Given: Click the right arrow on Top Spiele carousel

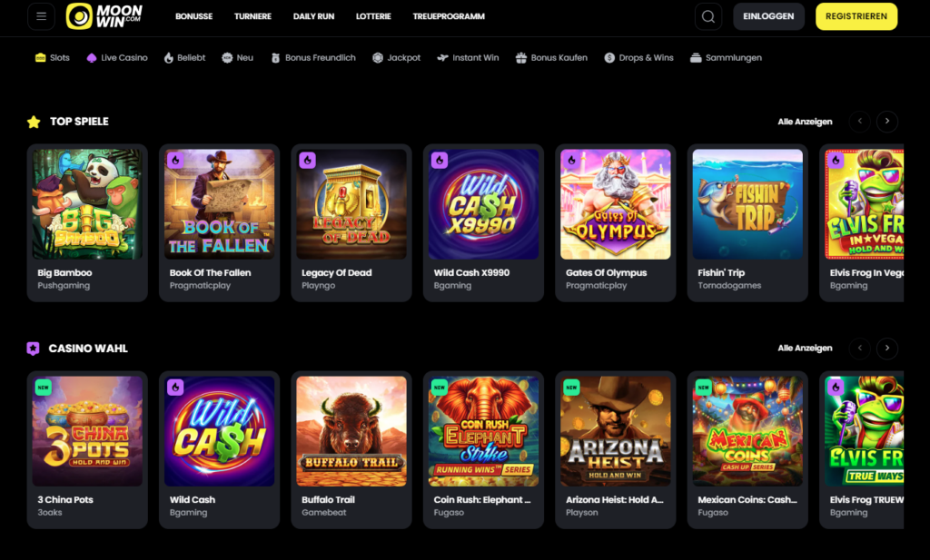Looking at the screenshot, I should [886, 121].
